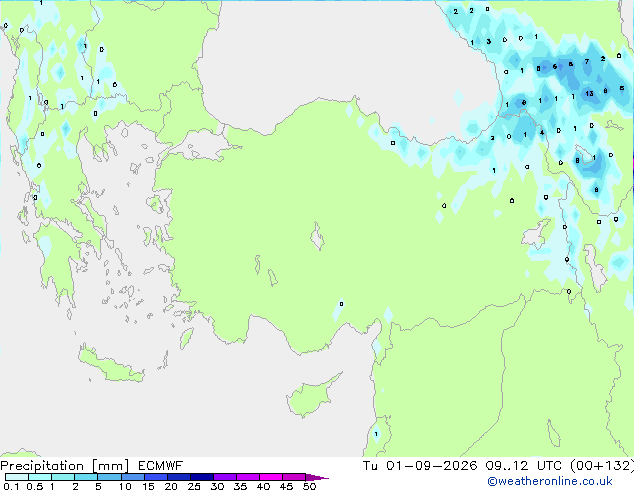Click the 7 mm precipitation value marker
Screen dimensions: 634x490
tap(587, 61)
